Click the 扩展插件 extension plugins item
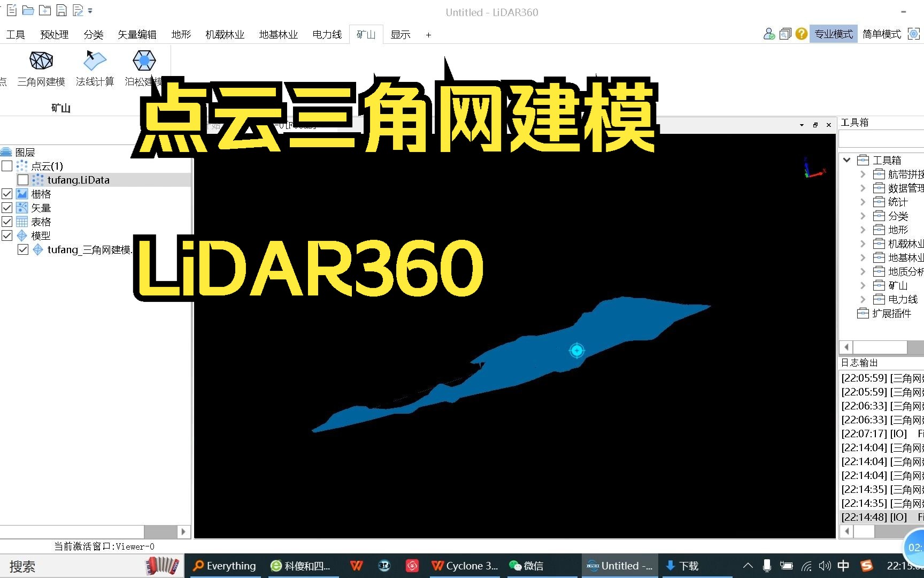 (x=891, y=313)
